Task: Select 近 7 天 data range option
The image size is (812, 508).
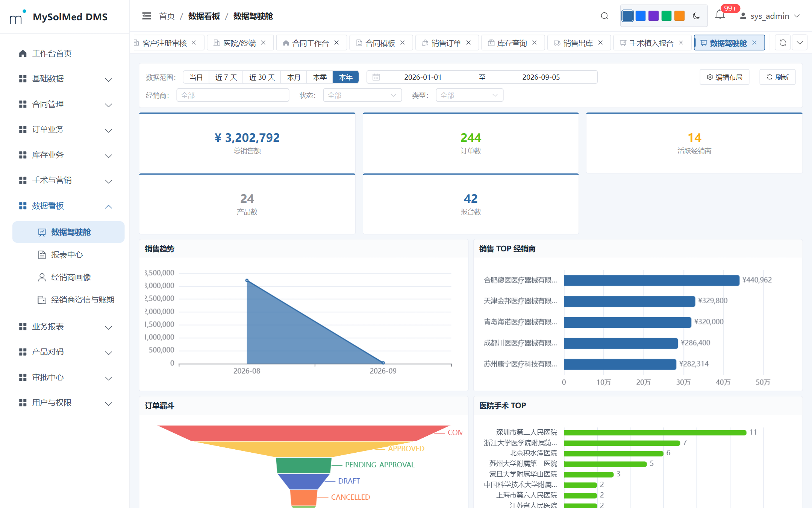Action: (x=226, y=77)
